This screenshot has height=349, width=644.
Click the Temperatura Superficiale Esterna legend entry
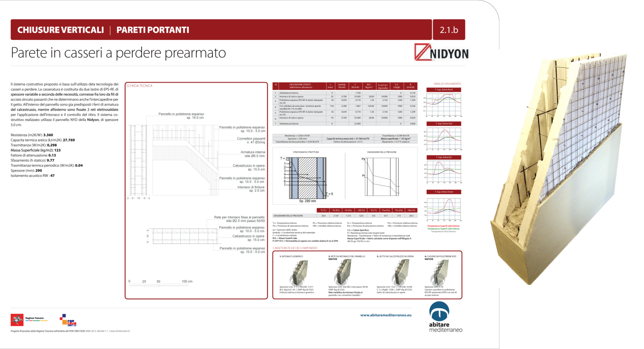point(443,226)
